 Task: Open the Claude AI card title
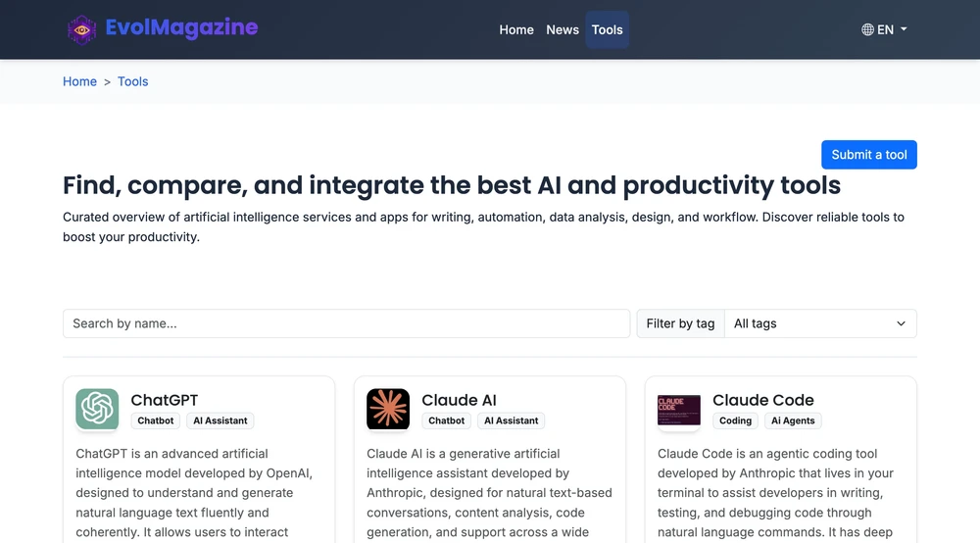click(x=459, y=400)
